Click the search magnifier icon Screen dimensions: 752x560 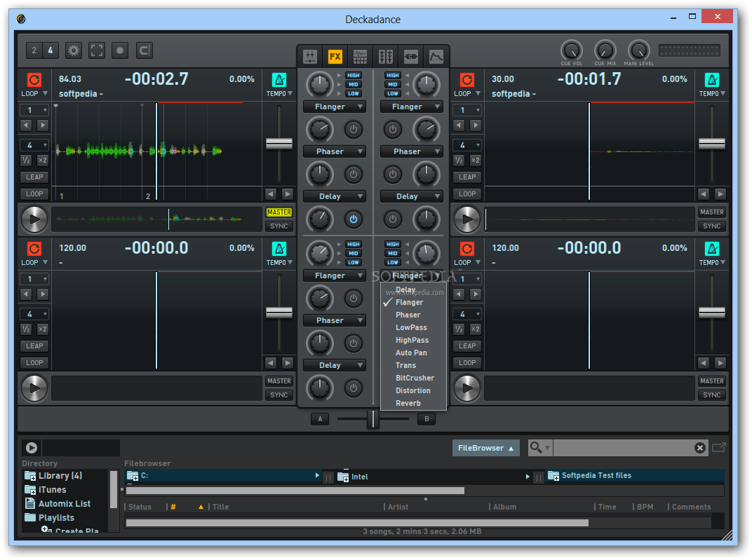536,447
